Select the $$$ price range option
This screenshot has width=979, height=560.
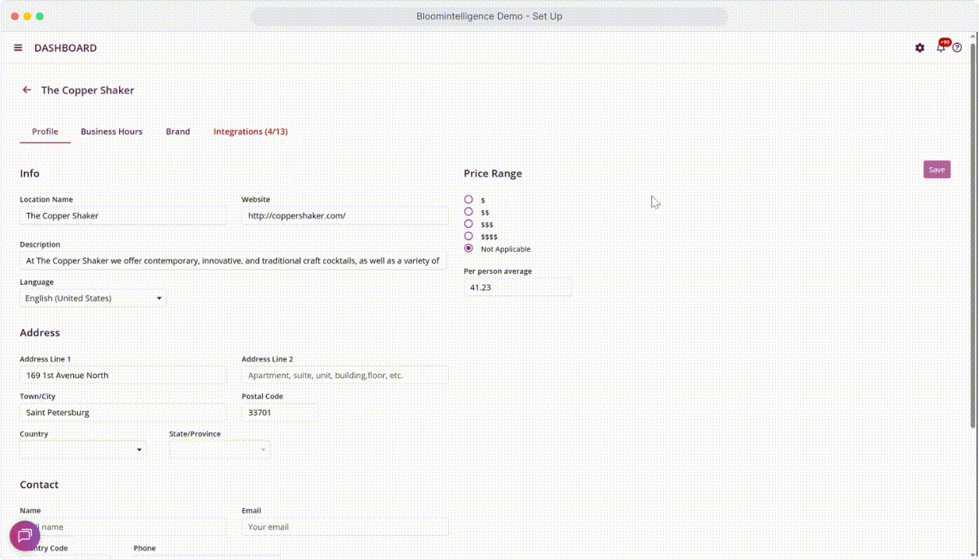pos(468,224)
